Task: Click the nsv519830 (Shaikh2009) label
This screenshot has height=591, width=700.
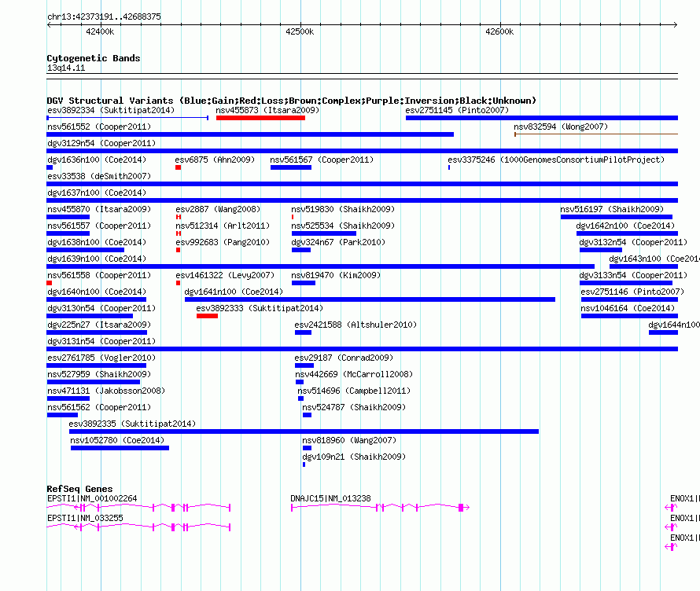Action: [x=343, y=209]
